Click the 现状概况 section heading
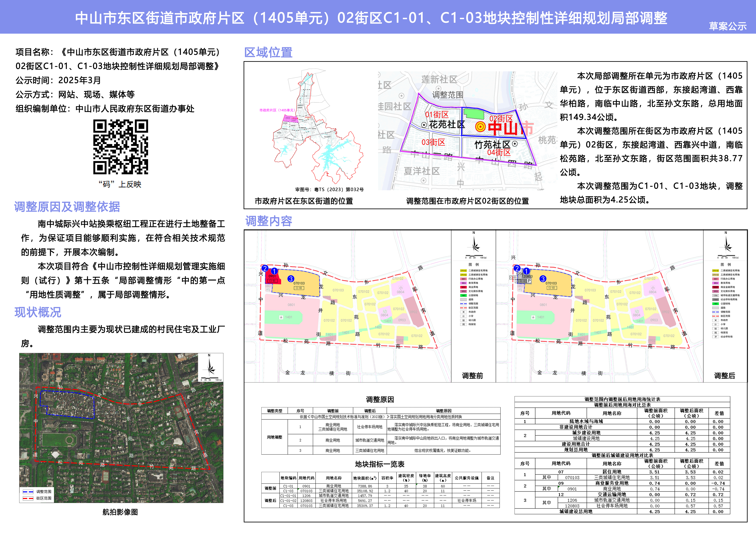This screenshot has width=756, height=535. pyautogui.click(x=38, y=312)
